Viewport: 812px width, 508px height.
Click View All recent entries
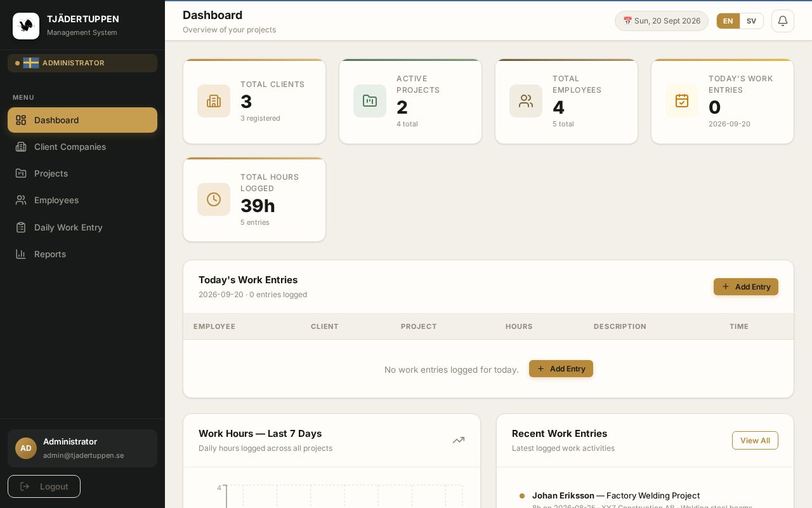click(755, 441)
